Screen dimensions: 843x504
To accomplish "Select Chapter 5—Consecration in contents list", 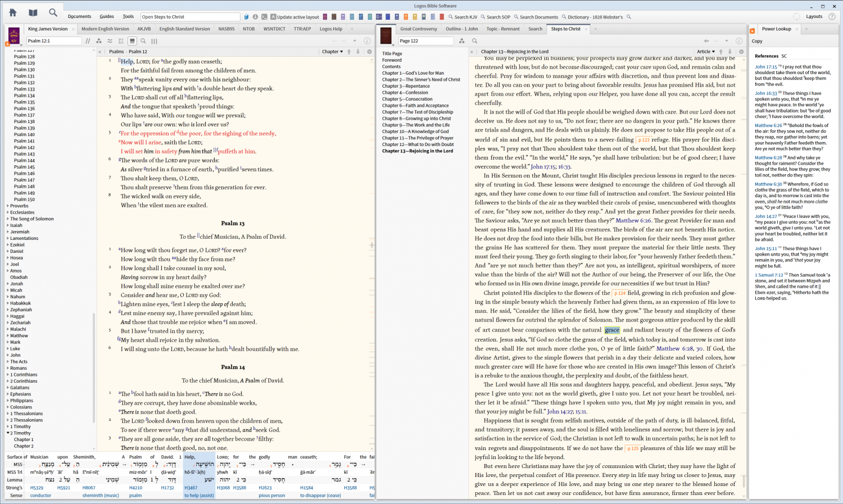I will coord(407,99).
